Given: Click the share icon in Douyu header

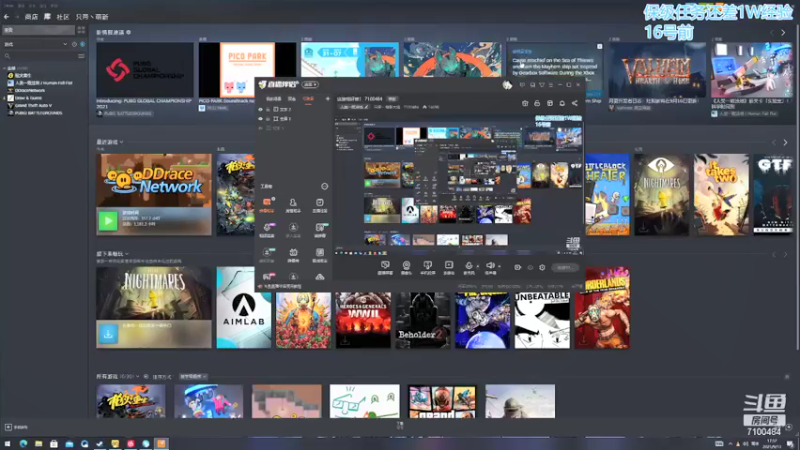Looking at the screenshot, I should tap(574, 103).
